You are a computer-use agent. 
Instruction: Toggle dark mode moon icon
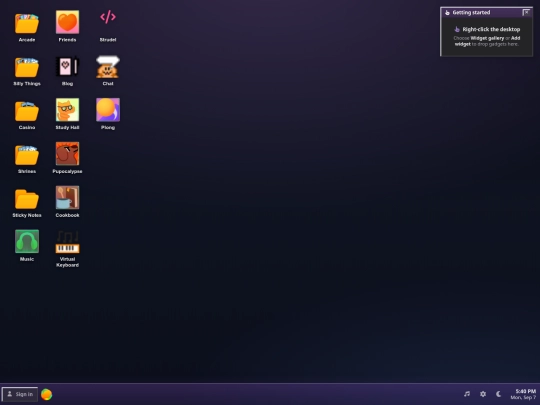coord(498,394)
